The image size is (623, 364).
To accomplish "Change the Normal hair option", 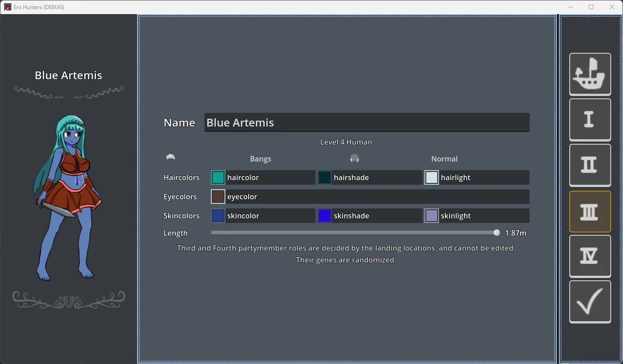I will [x=444, y=159].
